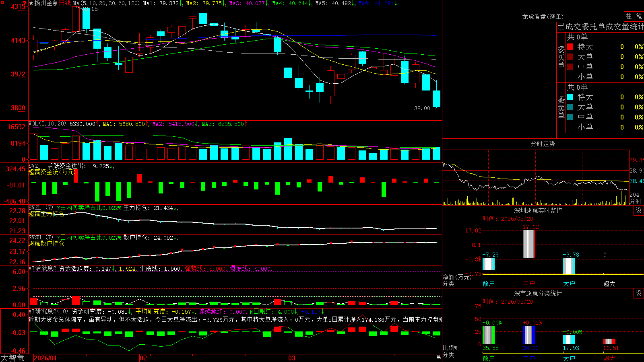Click 超大 category label under 实时监控 chart

pyautogui.click(x=609, y=284)
